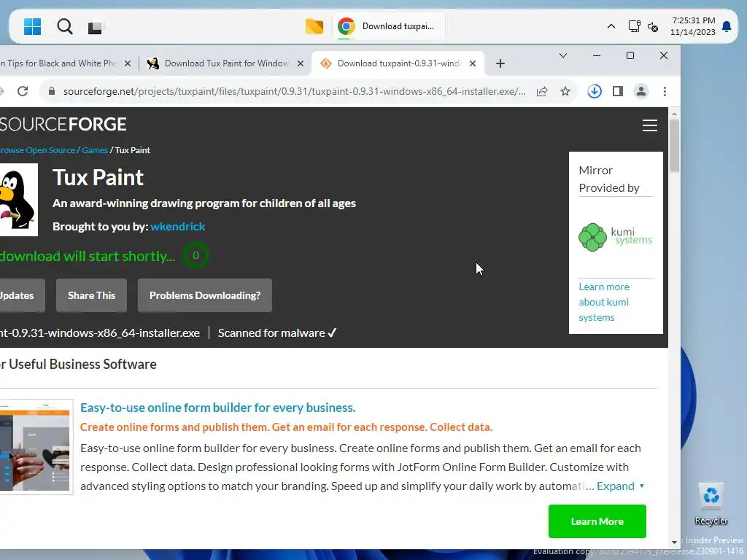Toggle the Chrome side panel
This screenshot has width=747, height=560.
pyautogui.click(x=618, y=91)
